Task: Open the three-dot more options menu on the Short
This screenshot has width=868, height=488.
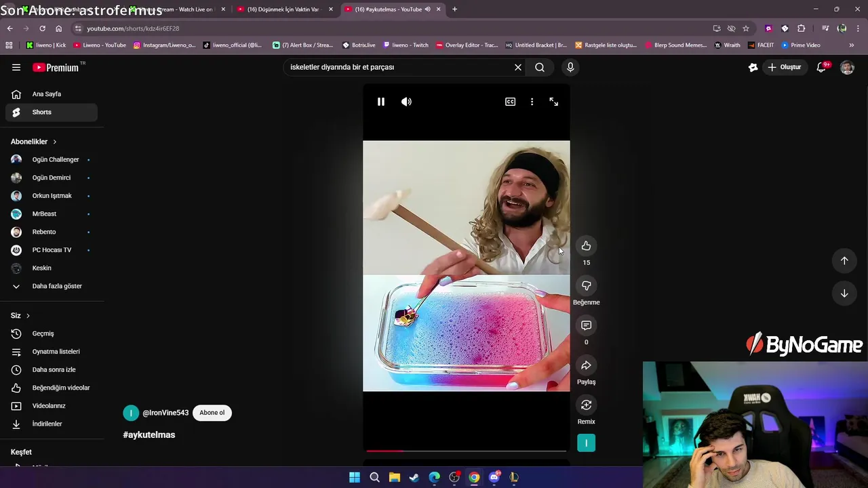Action: pyautogui.click(x=532, y=102)
